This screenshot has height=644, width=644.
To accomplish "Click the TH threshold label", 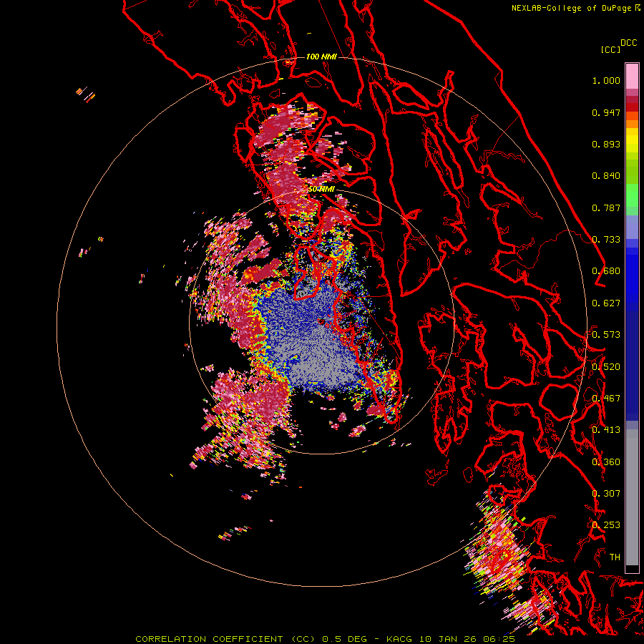I will [615, 557].
